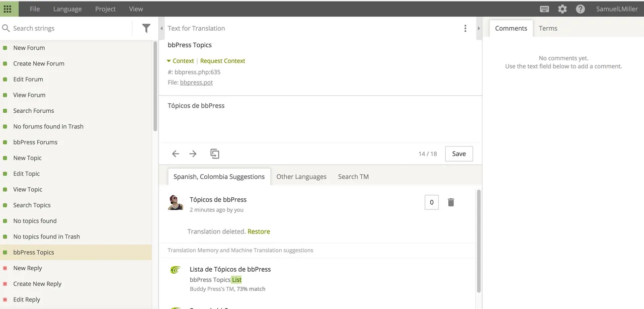Select No forums found in Trash string
The image size is (644, 309).
click(76, 126)
